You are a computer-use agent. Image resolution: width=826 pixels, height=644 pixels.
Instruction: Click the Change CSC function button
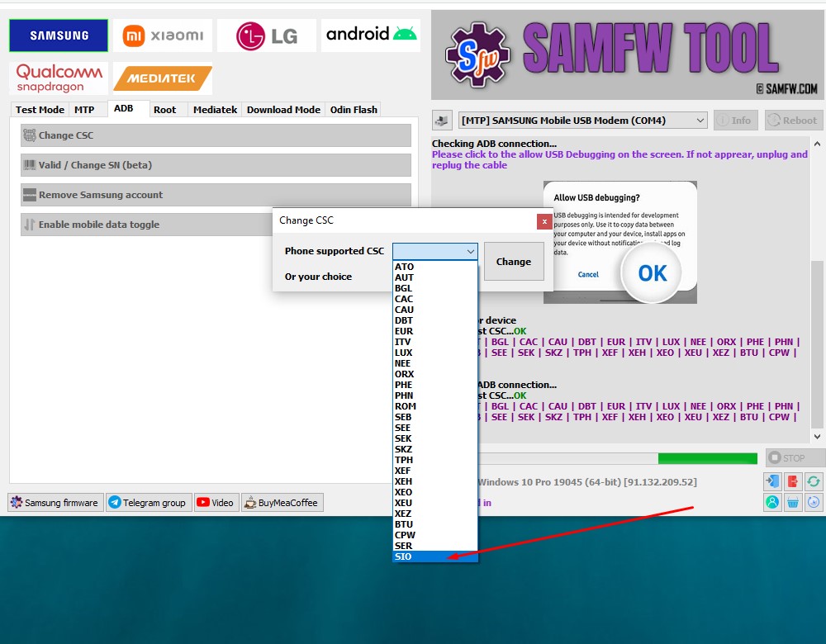click(216, 135)
